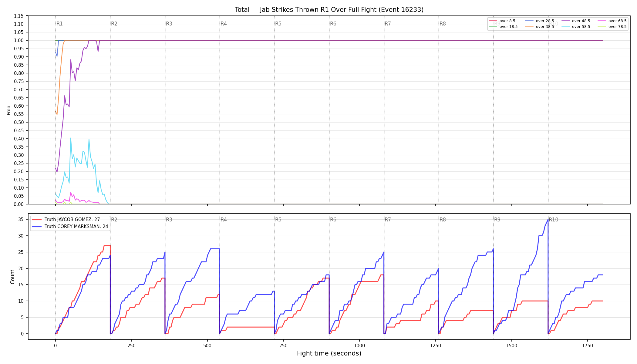Click the R9 round marker in the count plot
This screenshot has height=364, width=637.
tap(497, 220)
